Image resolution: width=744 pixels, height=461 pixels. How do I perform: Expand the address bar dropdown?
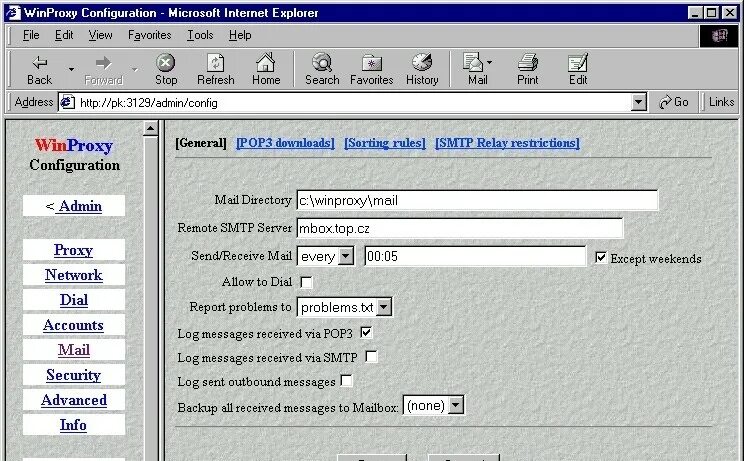click(x=639, y=102)
